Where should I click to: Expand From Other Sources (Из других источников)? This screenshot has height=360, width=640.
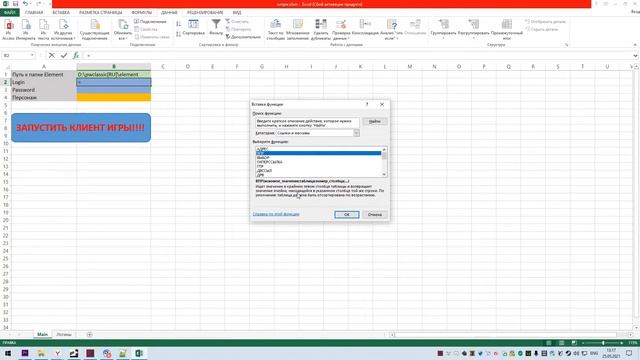tap(63, 30)
